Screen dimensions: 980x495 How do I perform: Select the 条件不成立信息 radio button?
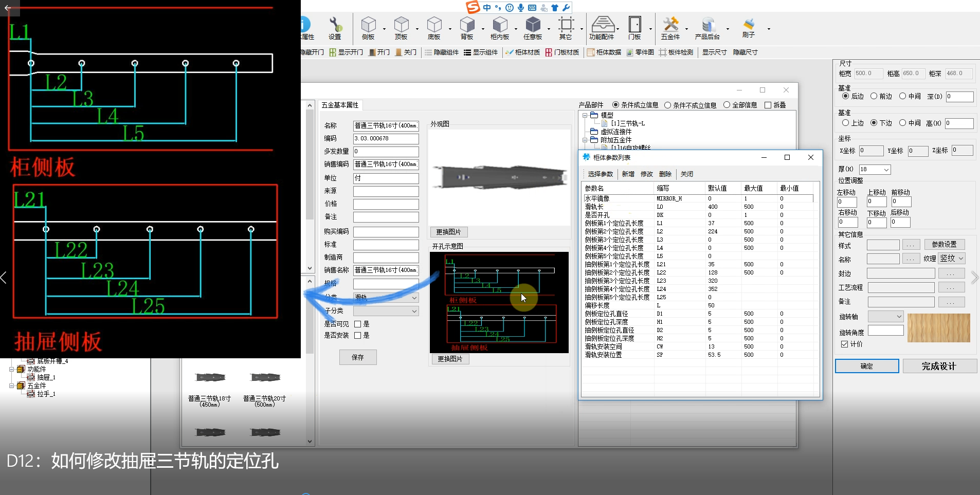click(x=667, y=105)
